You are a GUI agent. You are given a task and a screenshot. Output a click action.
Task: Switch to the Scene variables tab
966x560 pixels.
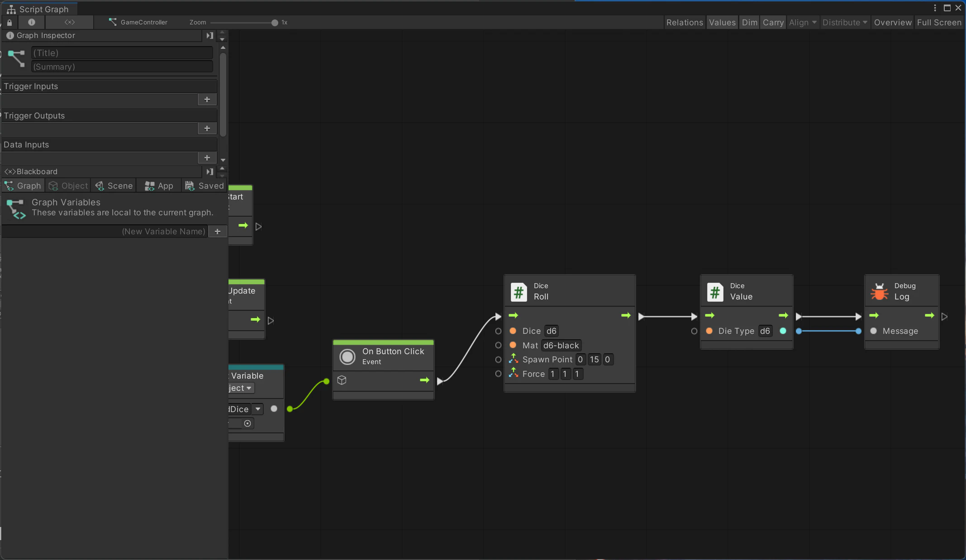[114, 186]
